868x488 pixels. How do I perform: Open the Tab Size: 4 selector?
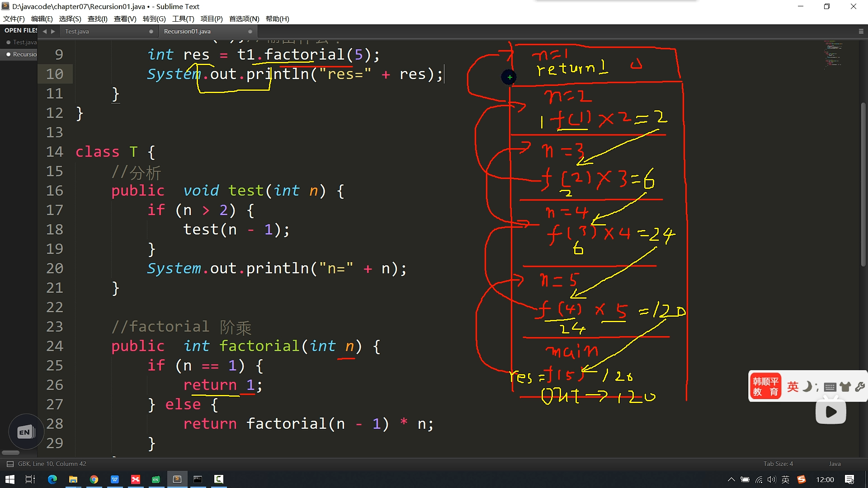pos(778,464)
